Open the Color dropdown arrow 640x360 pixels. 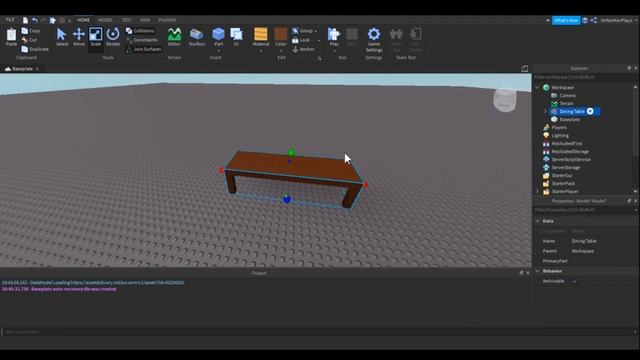(x=281, y=51)
